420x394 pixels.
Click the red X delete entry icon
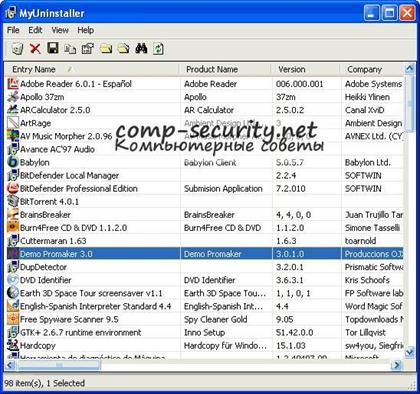(35, 49)
